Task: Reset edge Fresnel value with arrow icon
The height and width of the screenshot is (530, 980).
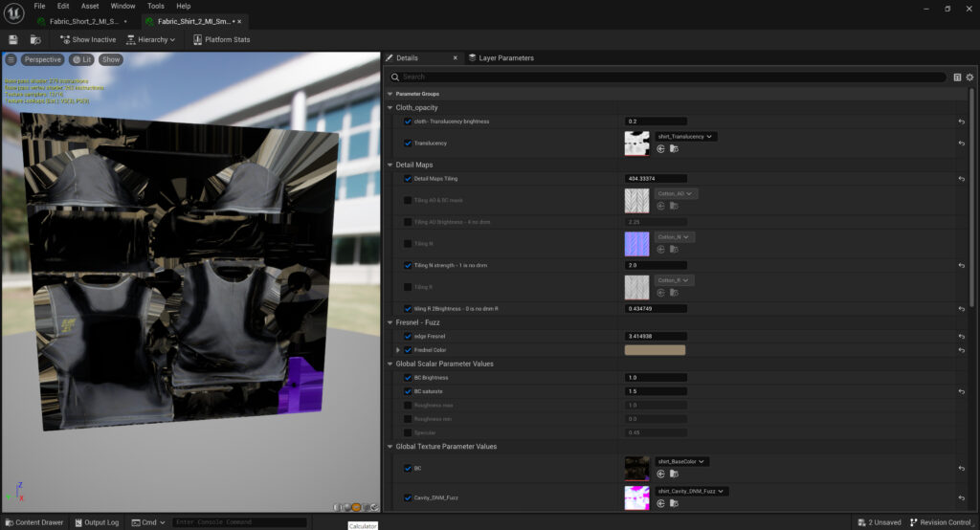Action: pos(961,337)
